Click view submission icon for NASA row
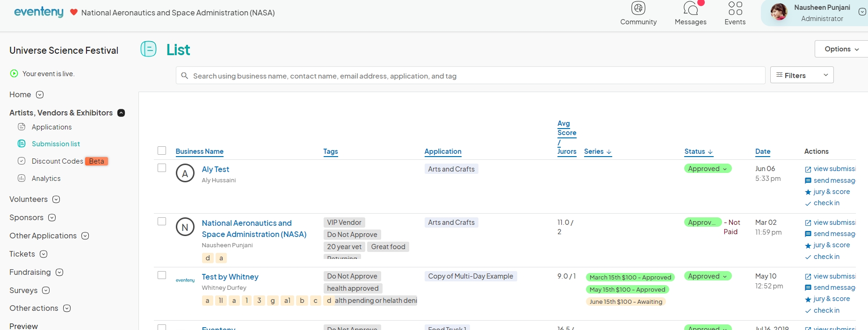Viewport: 868px width, 330px height. click(808, 223)
